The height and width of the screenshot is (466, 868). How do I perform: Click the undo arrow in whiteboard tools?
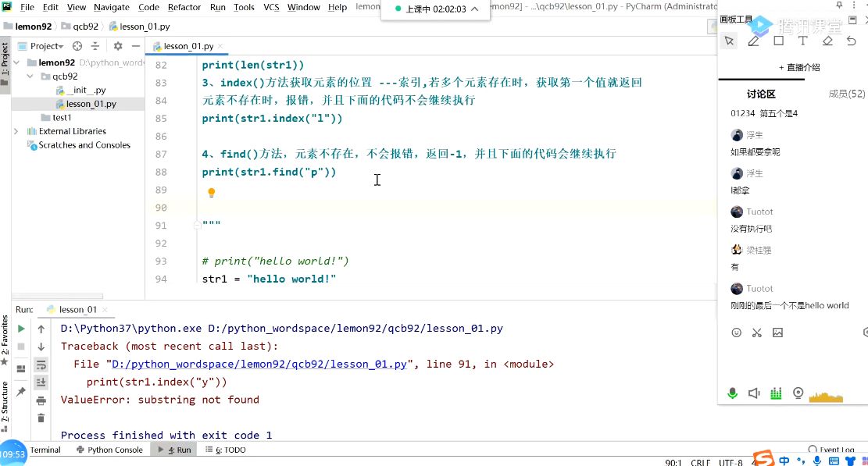coord(852,41)
